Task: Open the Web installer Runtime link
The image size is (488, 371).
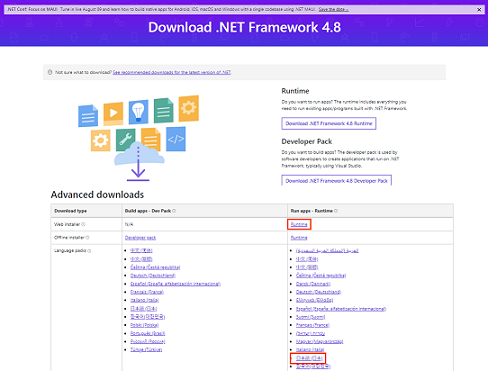Action: [299, 224]
